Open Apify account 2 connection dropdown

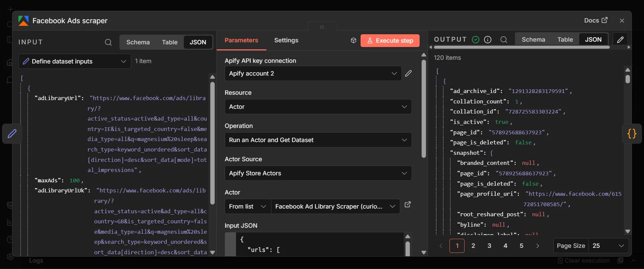[313, 74]
